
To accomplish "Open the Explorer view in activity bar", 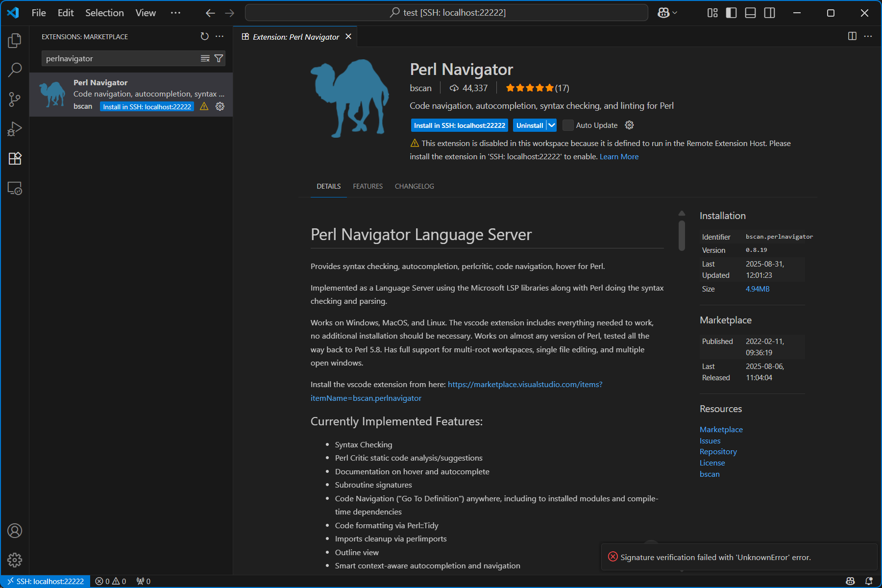I will point(15,41).
